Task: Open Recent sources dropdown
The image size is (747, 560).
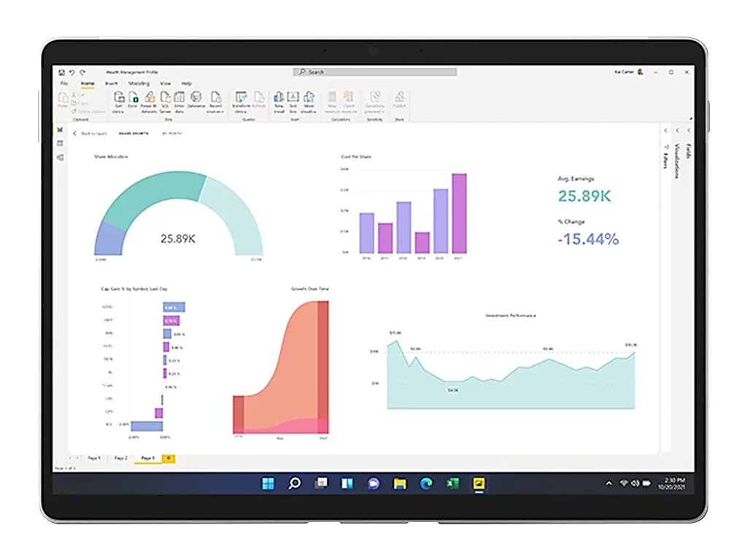Action: pos(216,100)
